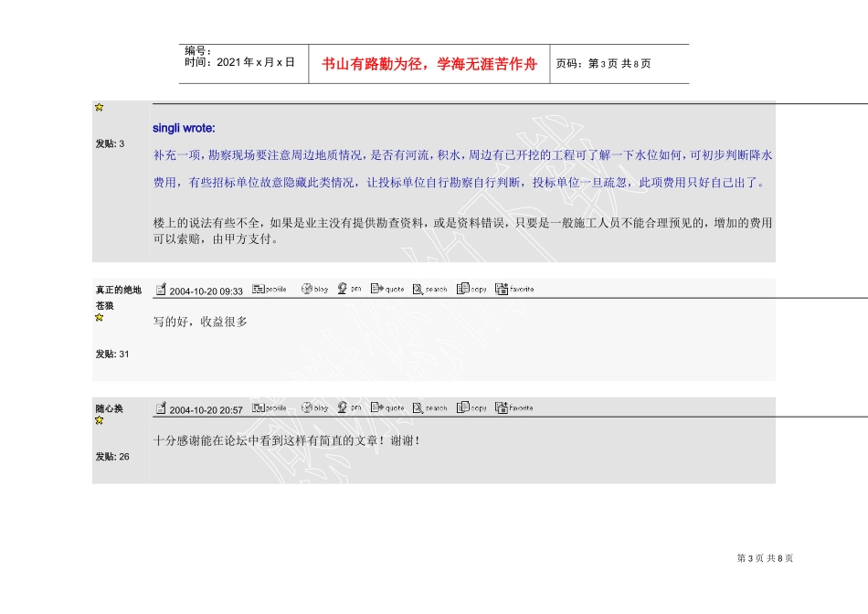Click header text 时间：2021年x月x日

(x=239, y=62)
